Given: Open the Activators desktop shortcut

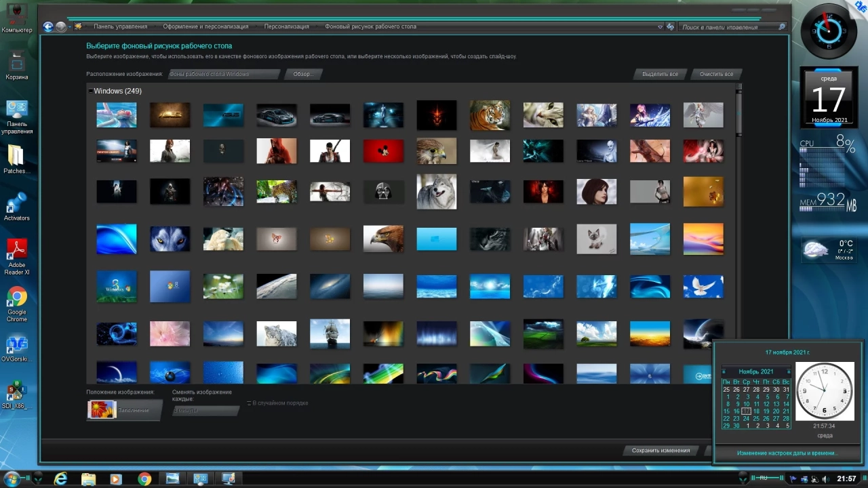Looking at the screenshot, I should pyautogui.click(x=16, y=206).
